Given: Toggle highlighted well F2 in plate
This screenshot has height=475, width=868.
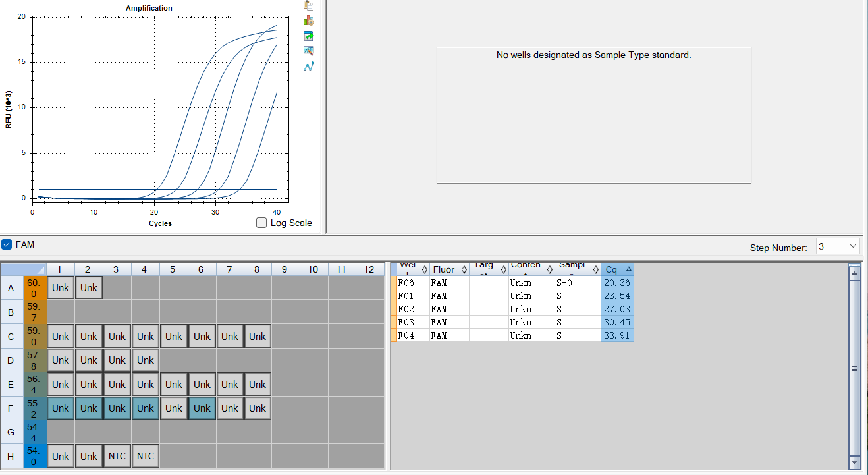Looking at the screenshot, I should (x=89, y=408).
